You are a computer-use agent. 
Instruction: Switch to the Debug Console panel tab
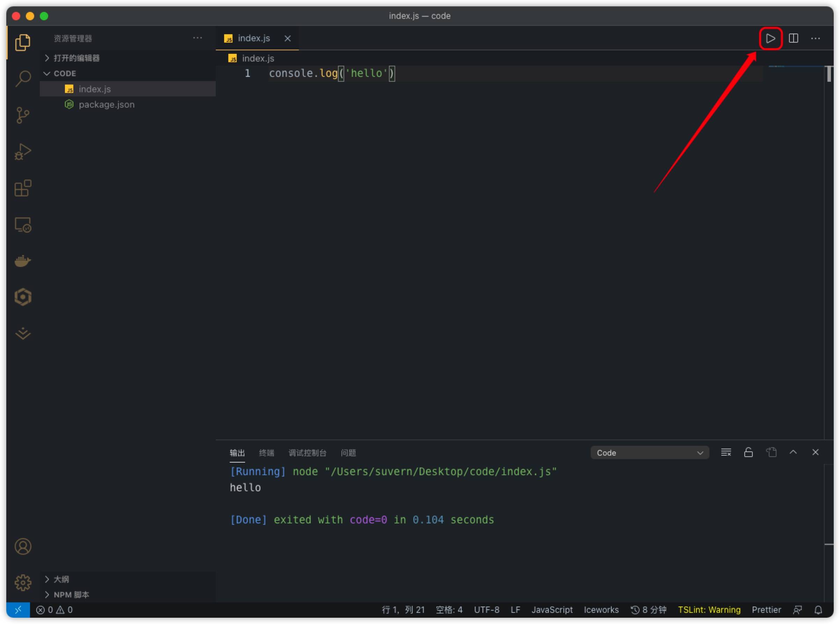(x=307, y=452)
